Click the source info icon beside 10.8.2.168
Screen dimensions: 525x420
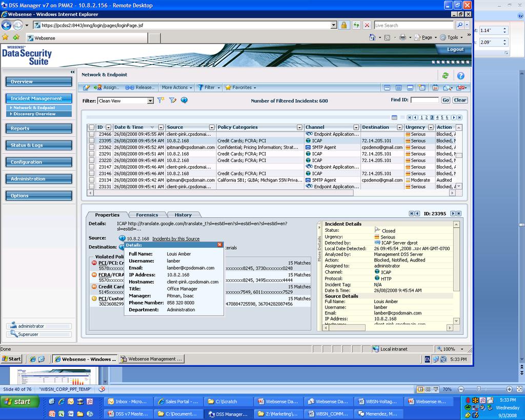pos(122,238)
